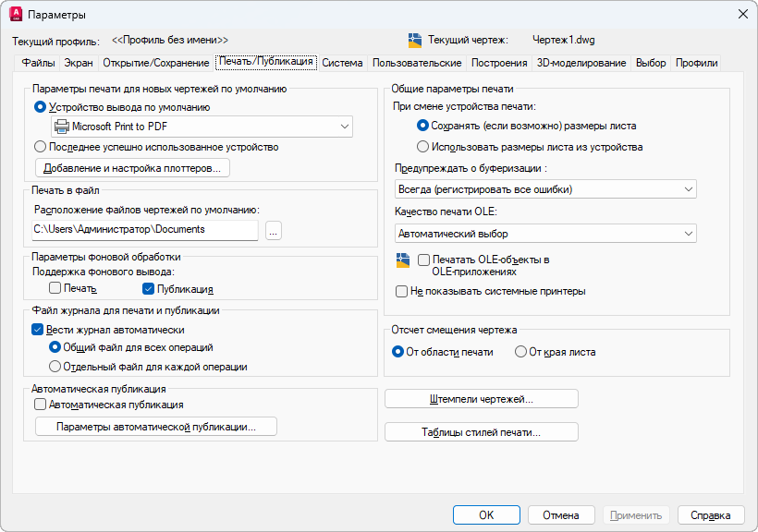758x532 pixels.
Task: Select От края листа radio option
Action: (x=521, y=352)
